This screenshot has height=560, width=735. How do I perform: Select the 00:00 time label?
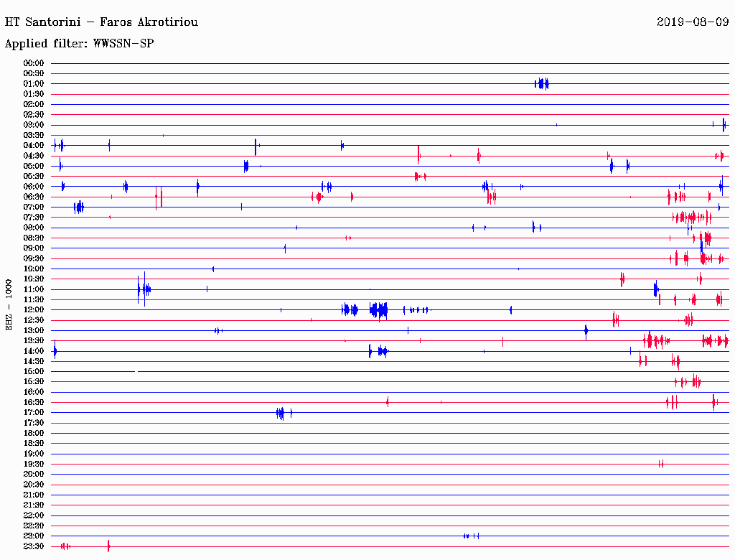[34, 63]
